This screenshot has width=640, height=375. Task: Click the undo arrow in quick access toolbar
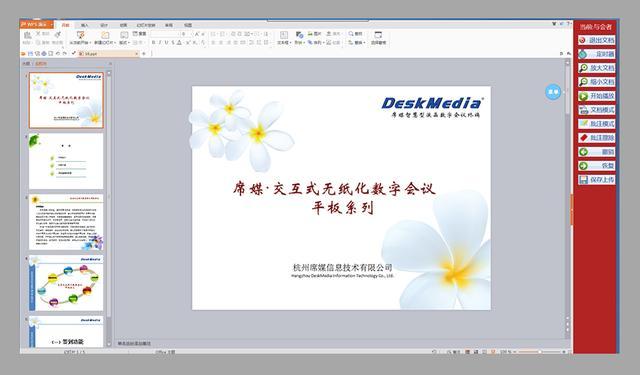[x=58, y=53]
